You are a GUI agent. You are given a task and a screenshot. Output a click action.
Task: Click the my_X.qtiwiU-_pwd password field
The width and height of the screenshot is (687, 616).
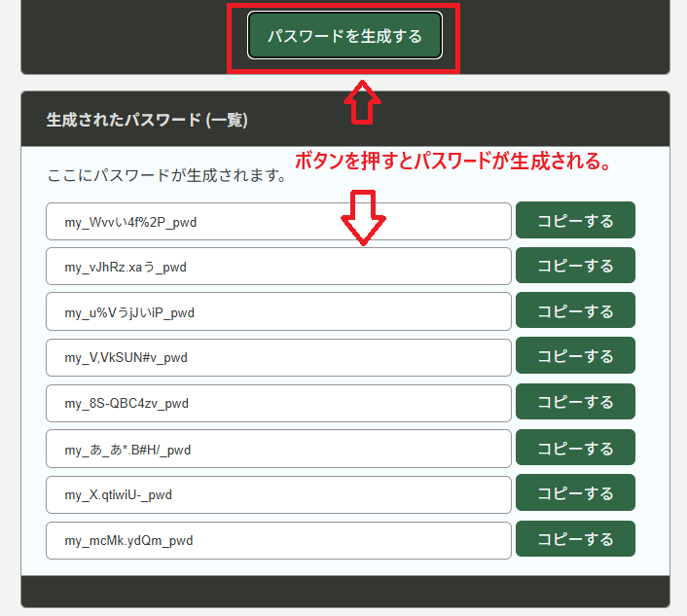click(278, 495)
